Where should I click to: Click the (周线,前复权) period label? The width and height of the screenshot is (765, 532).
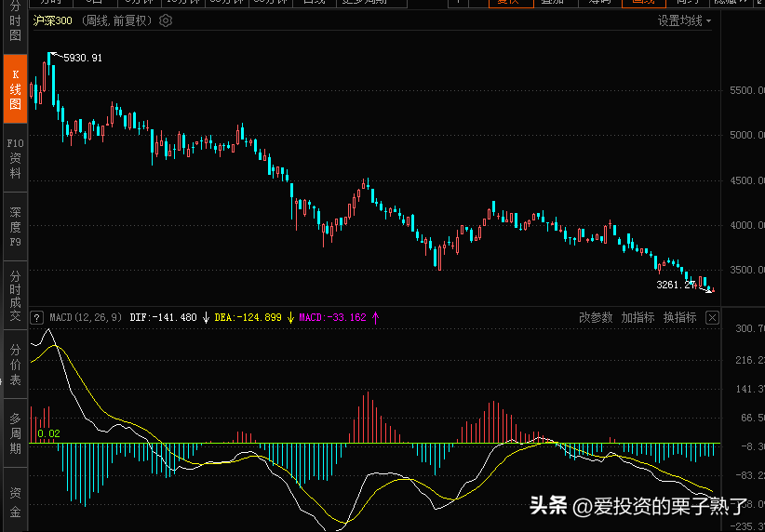tap(116, 21)
